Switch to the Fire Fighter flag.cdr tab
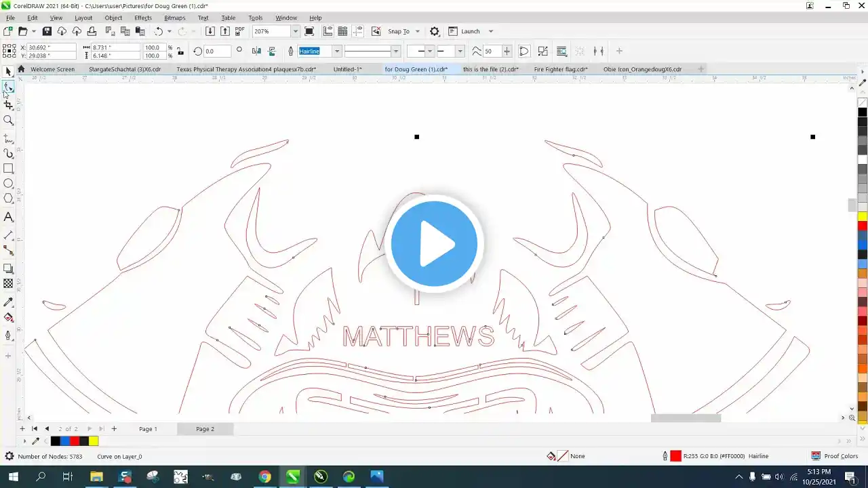This screenshot has width=868, height=488. (x=560, y=69)
